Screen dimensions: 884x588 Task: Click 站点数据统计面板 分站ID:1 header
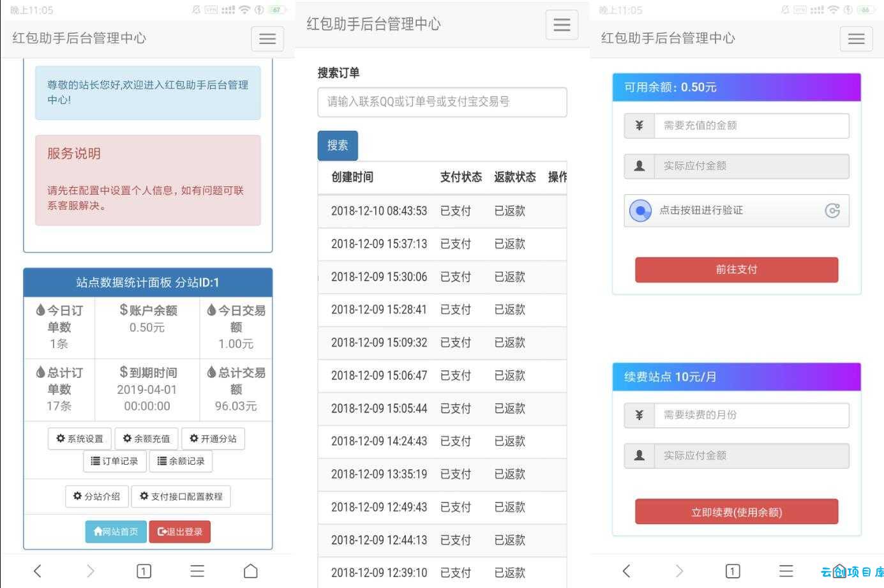point(147,283)
